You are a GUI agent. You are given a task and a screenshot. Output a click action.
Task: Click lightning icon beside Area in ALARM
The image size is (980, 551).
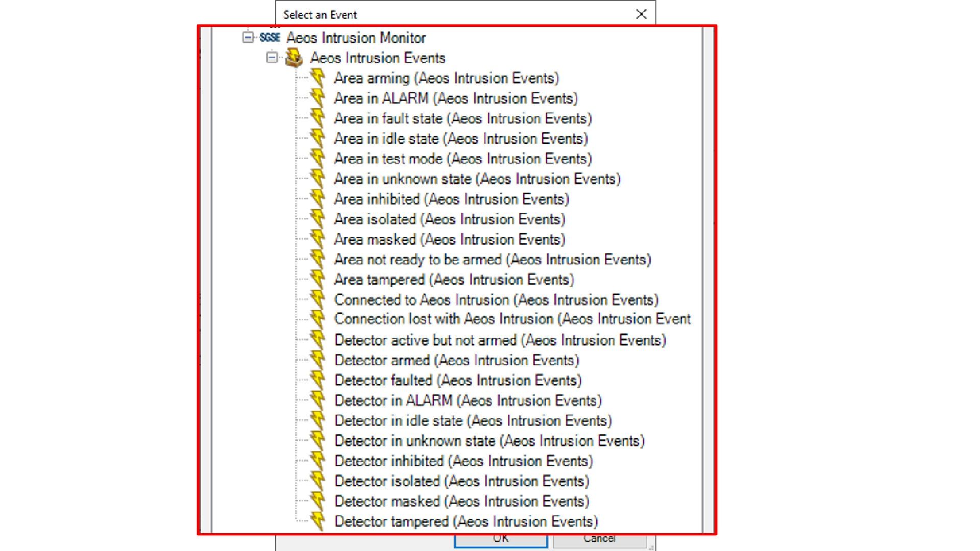[317, 98]
